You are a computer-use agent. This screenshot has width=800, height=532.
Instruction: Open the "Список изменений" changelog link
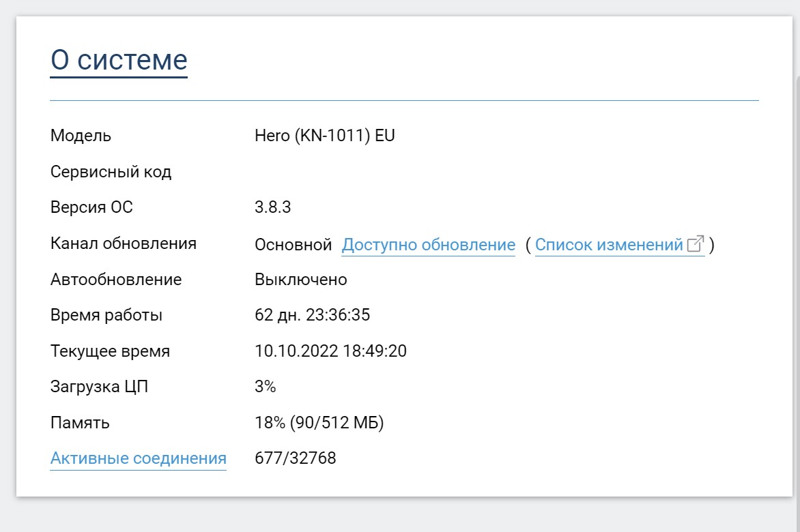click(609, 244)
